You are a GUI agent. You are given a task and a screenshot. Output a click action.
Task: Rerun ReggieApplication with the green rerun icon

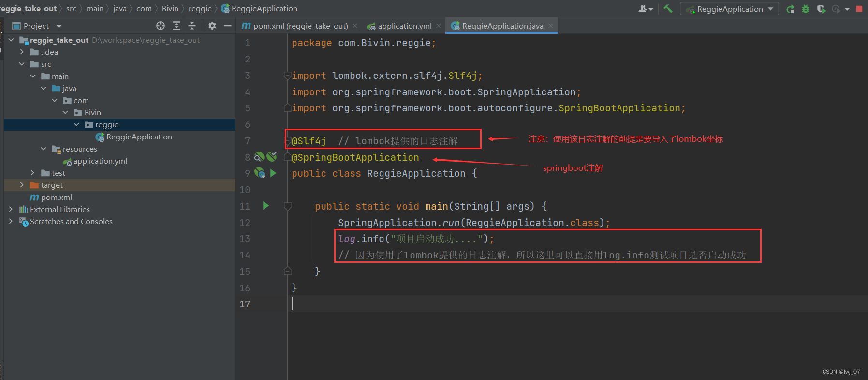pyautogui.click(x=790, y=9)
